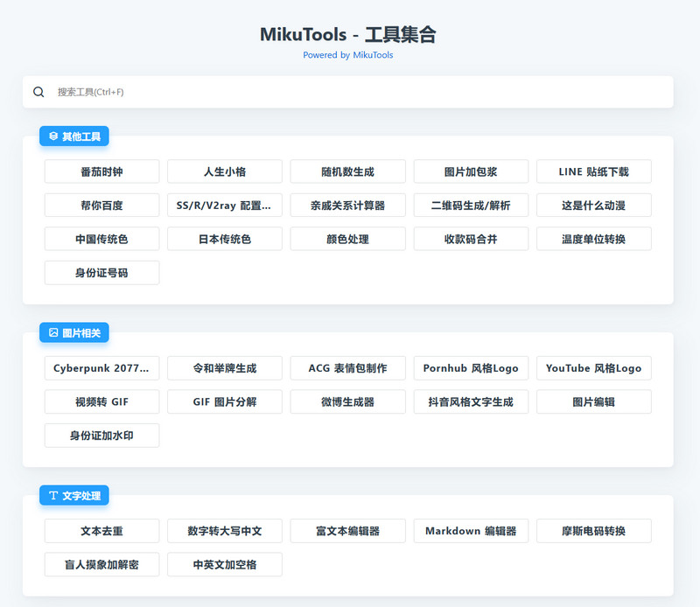The image size is (700, 607).
Task: Select LINE 贴纸下载
Action: point(593,171)
